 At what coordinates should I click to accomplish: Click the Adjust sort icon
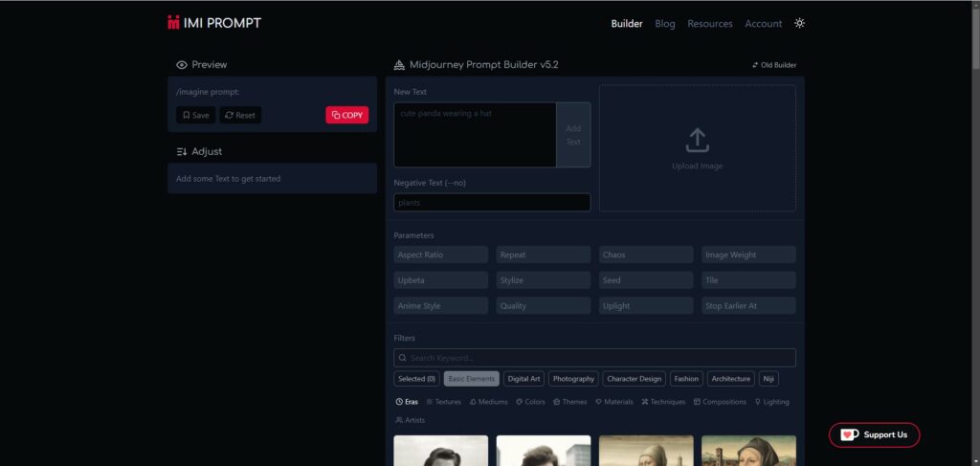pyautogui.click(x=182, y=152)
